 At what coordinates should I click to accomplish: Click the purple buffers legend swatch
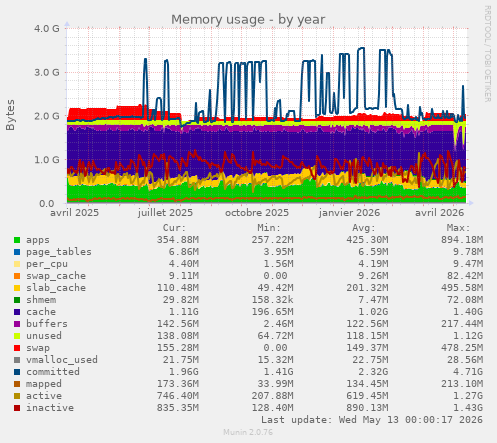[x=17, y=324]
